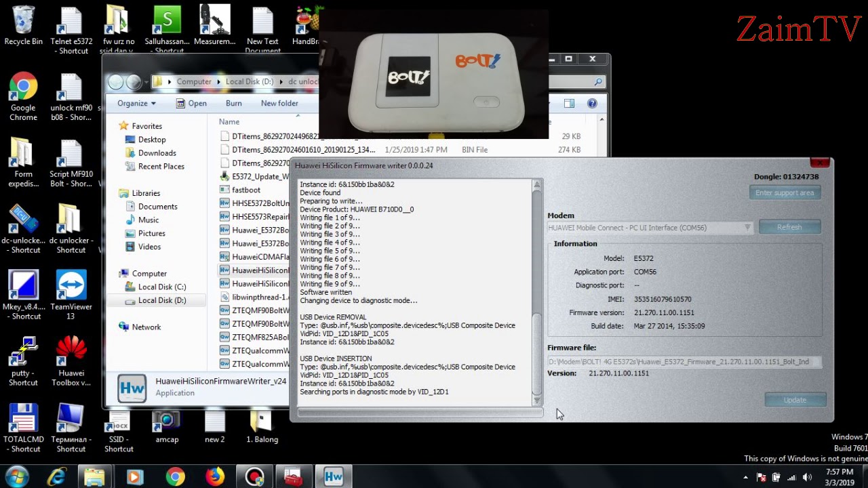This screenshot has height=488, width=868.
Task: Click the firmware write progress bar
Action: pos(420,412)
